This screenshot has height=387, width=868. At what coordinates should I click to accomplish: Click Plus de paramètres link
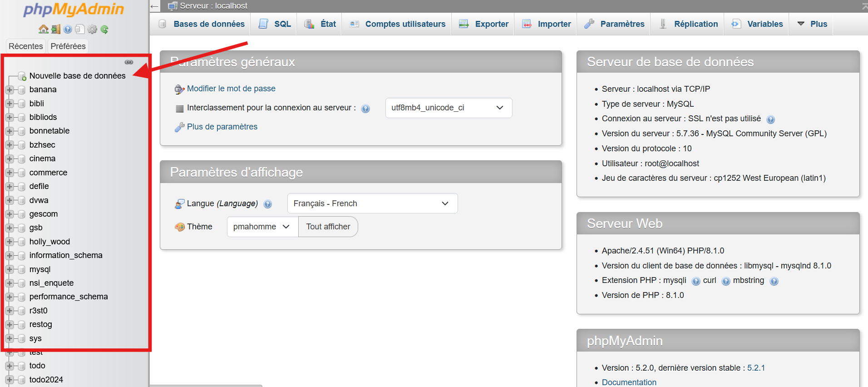(222, 127)
